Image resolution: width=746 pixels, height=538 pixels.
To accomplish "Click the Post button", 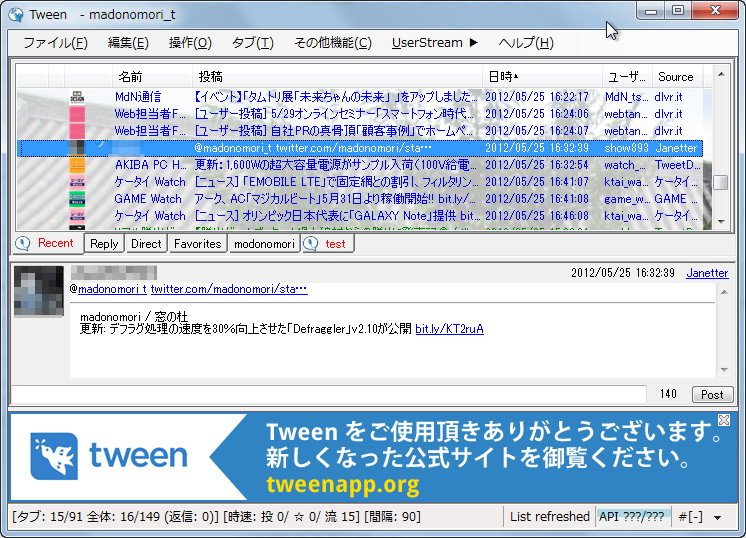I will (x=712, y=394).
